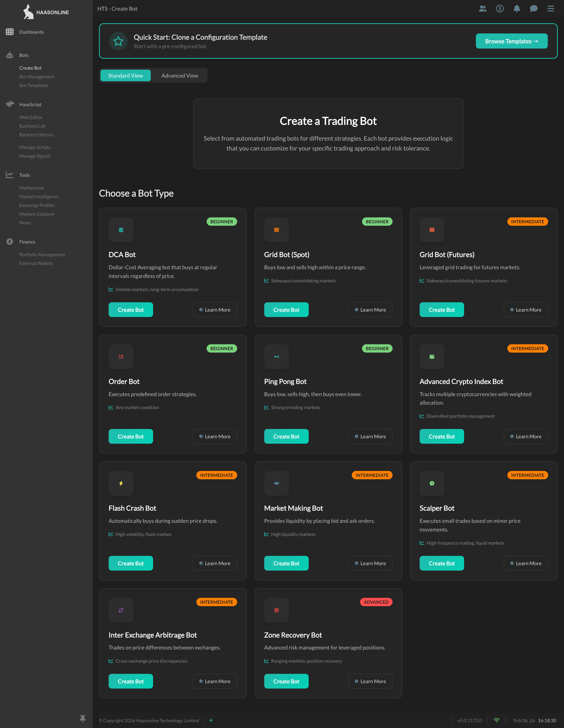Create a DCA Bot
Viewport: 564px width, 728px height.
coord(131,310)
